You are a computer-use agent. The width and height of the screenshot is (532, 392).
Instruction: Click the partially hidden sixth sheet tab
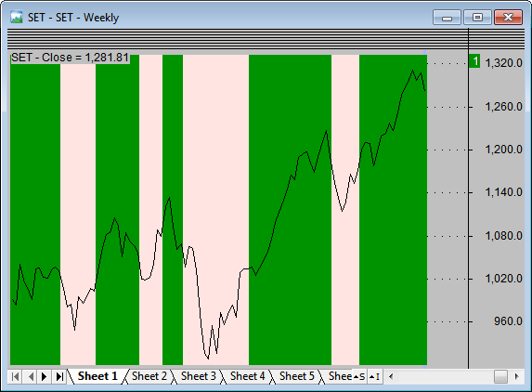click(x=339, y=376)
